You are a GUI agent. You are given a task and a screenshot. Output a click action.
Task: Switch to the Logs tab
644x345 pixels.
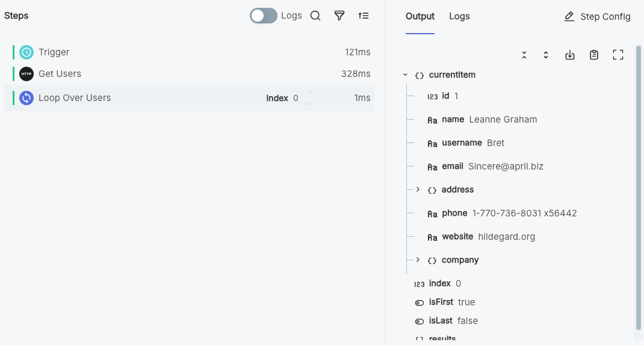(x=459, y=16)
